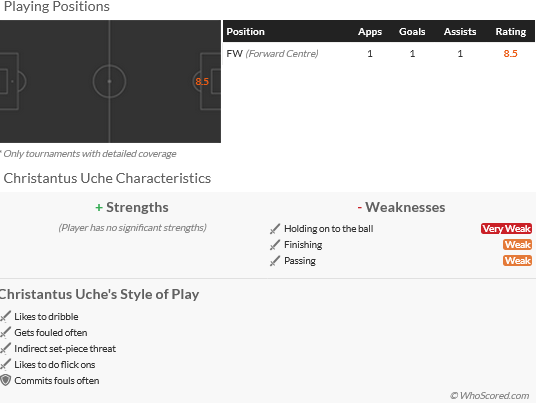The height and width of the screenshot is (410, 539).
Task: Click the Assists column header
Action: click(x=460, y=32)
